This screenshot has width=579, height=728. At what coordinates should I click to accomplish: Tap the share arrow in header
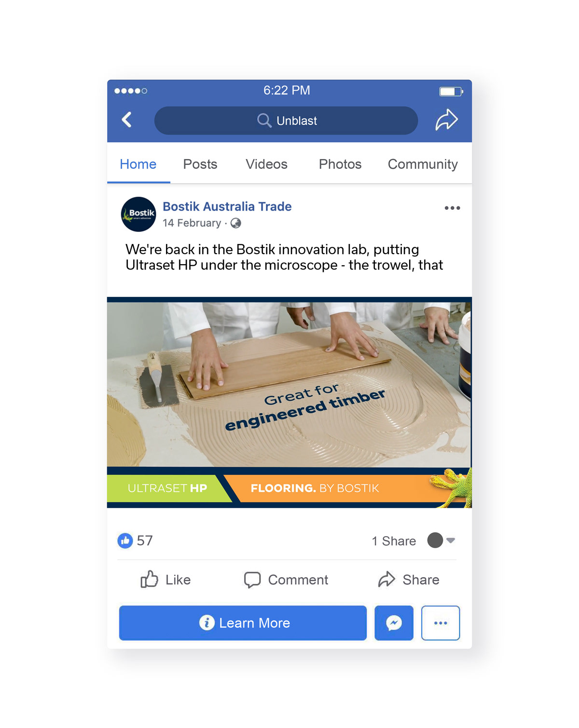[x=446, y=120]
